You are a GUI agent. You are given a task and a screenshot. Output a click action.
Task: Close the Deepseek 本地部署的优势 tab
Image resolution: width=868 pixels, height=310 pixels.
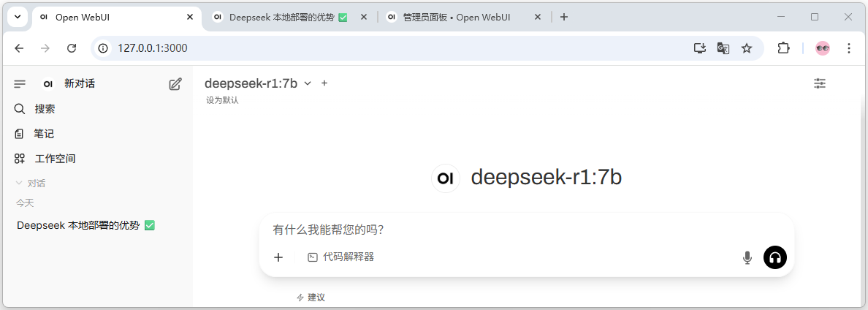[x=364, y=17]
